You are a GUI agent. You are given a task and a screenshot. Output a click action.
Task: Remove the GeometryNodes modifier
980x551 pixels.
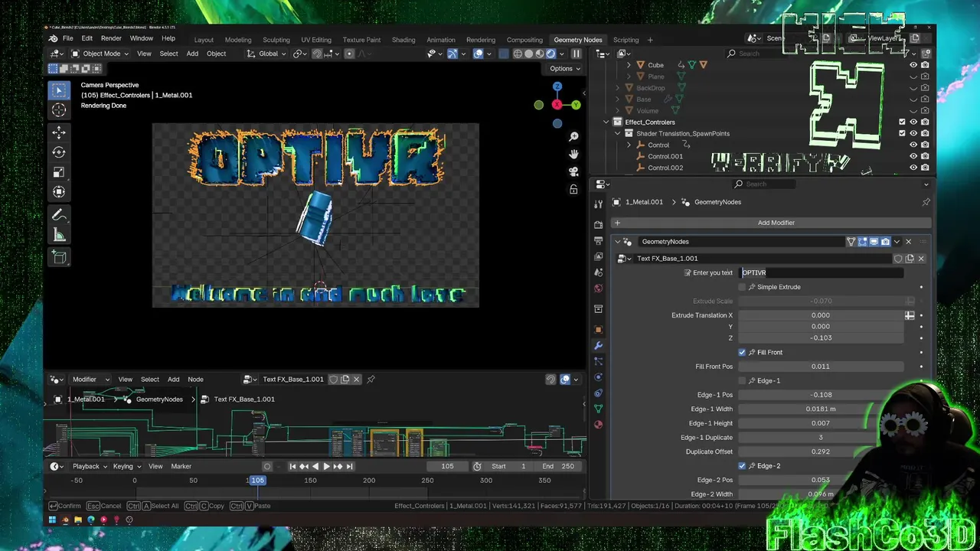[x=909, y=242]
